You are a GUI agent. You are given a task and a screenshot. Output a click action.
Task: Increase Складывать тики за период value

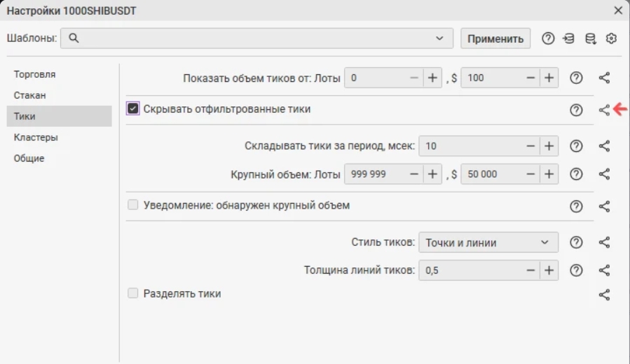pyautogui.click(x=549, y=146)
